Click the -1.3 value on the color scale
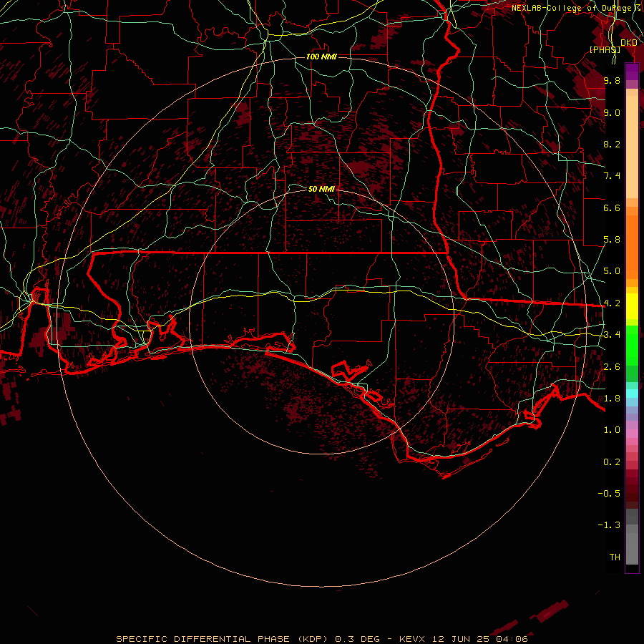 click(x=609, y=525)
